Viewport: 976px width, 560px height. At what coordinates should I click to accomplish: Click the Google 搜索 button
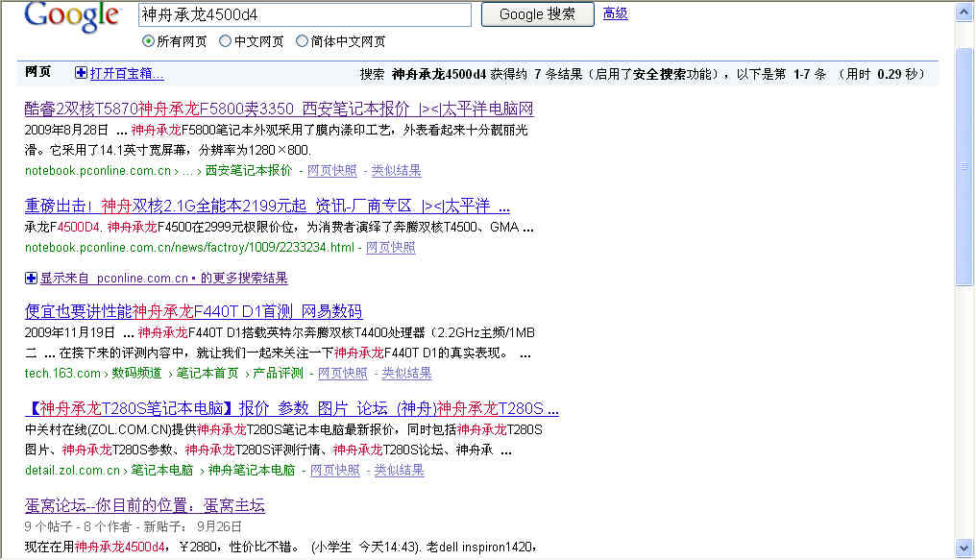pyautogui.click(x=537, y=14)
